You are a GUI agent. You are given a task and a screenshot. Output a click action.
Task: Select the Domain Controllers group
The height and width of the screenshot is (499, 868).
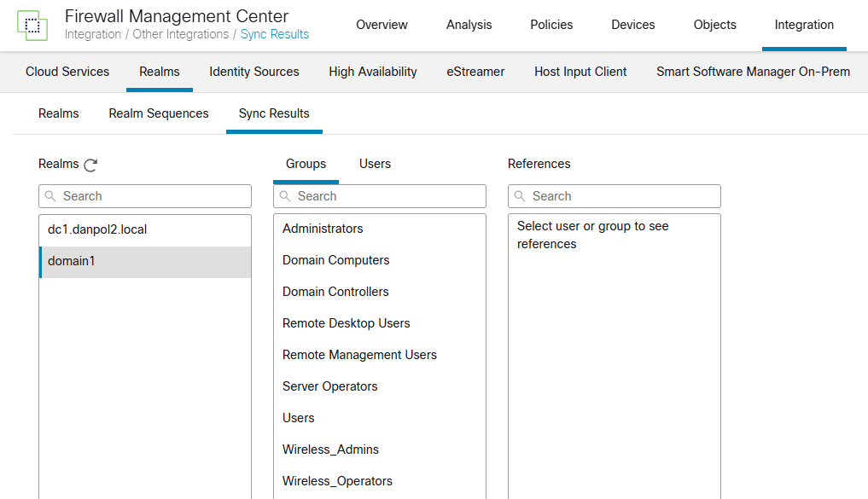380,292
